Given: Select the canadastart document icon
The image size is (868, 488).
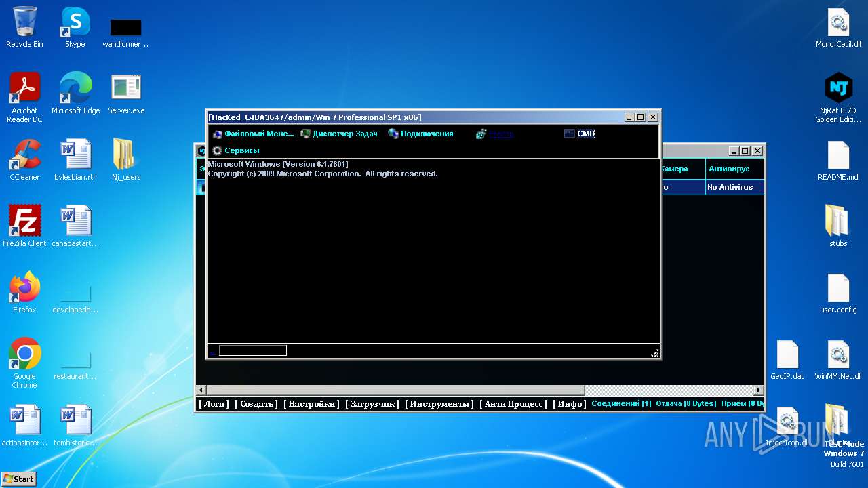Looking at the screenshot, I should click(x=75, y=226).
